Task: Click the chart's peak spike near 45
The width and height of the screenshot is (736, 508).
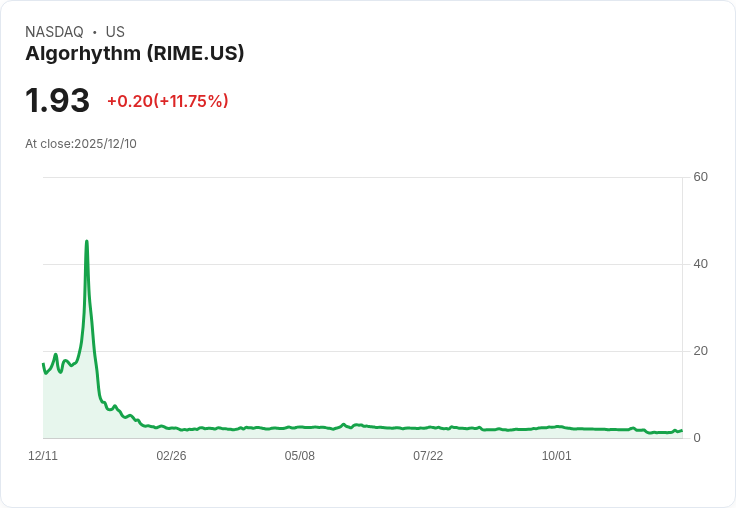Action: tap(87, 242)
